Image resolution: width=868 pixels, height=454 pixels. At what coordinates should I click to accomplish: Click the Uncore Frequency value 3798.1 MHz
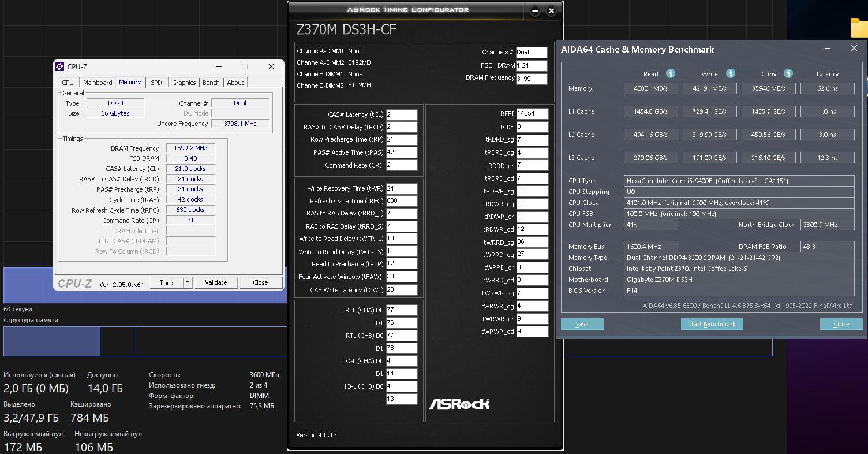coord(240,124)
